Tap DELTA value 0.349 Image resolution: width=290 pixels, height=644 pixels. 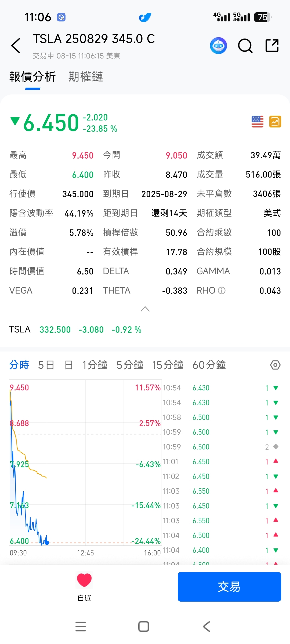point(176,271)
